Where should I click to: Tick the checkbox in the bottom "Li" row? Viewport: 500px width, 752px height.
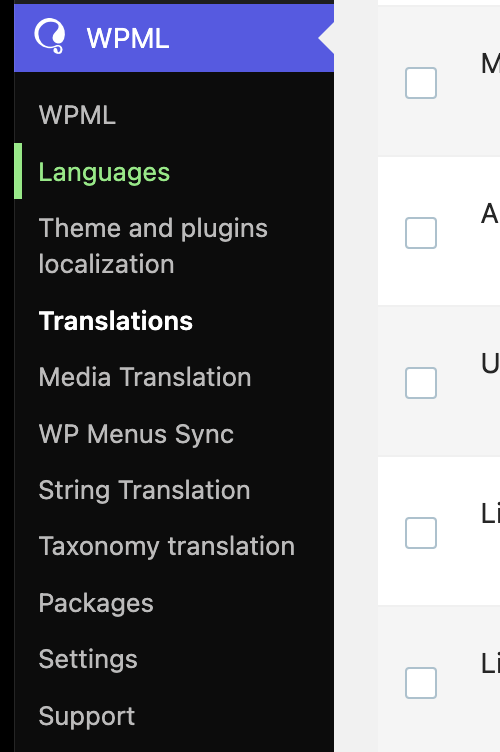421,683
